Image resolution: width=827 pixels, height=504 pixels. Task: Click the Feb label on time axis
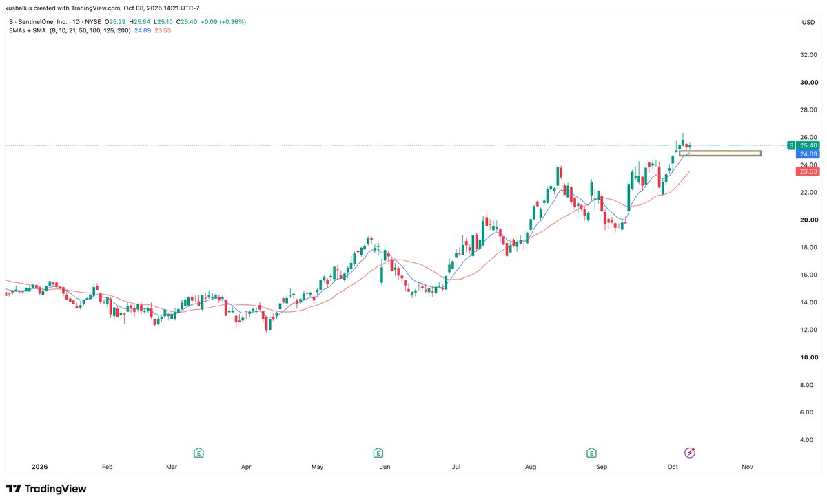click(x=107, y=467)
